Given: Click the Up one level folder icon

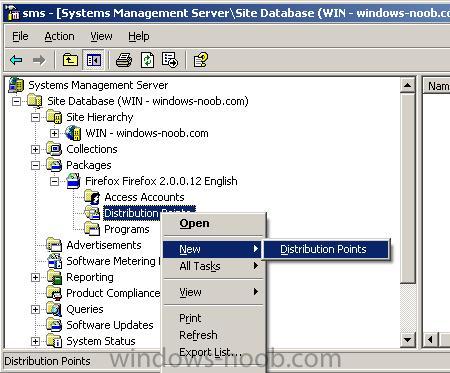Looking at the screenshot, I should pos(70,60).
